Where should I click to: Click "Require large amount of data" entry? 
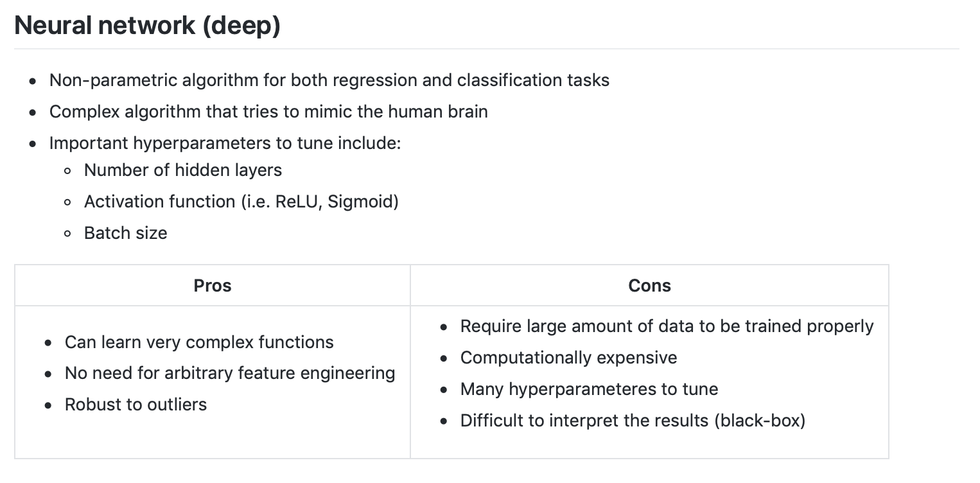(x=667, y=326)
